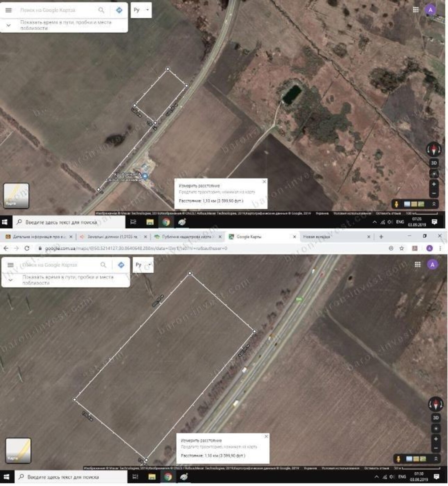This screenshot has width=448, height=486.
Task: Bookmark the page with the star icon
Action: pyautogui.click(x=401, y=248)
